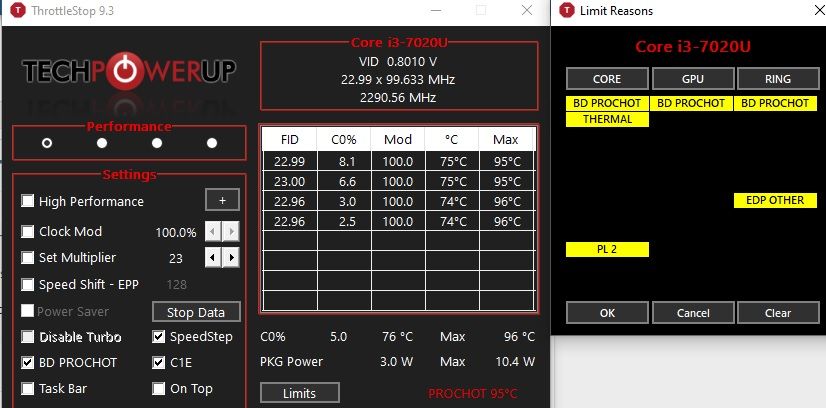Tick the Power Saver checkbox
Image resolution: width=826 pixels, height=408 pixels.
[27, 311]
